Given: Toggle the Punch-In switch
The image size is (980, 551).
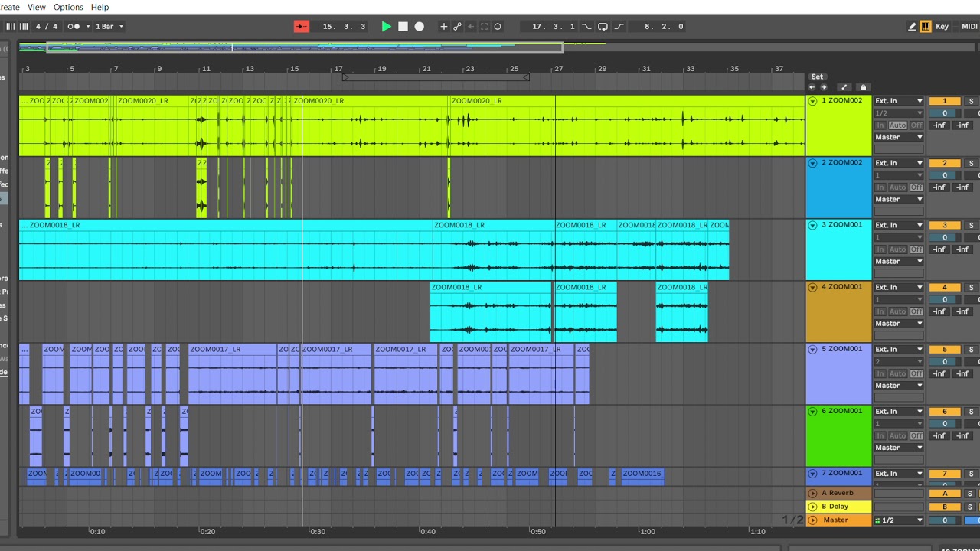Looking at the screenshot, I should pos(586,26).
